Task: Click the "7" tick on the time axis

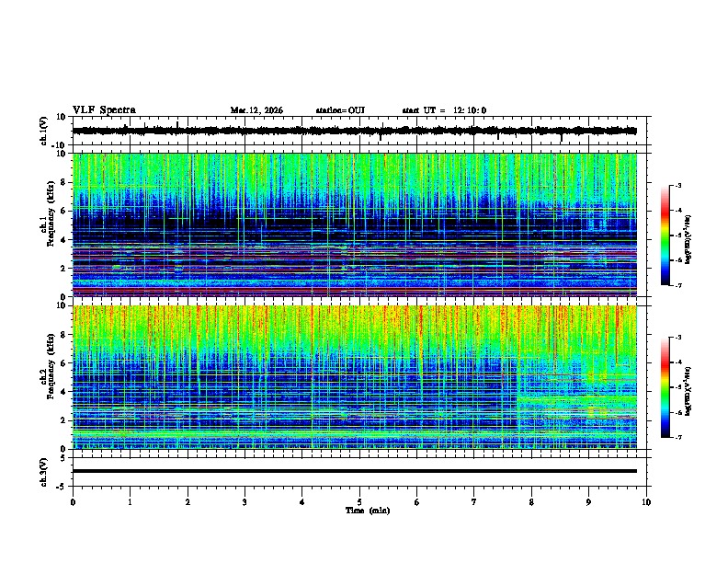Action: tap(474, 502)
